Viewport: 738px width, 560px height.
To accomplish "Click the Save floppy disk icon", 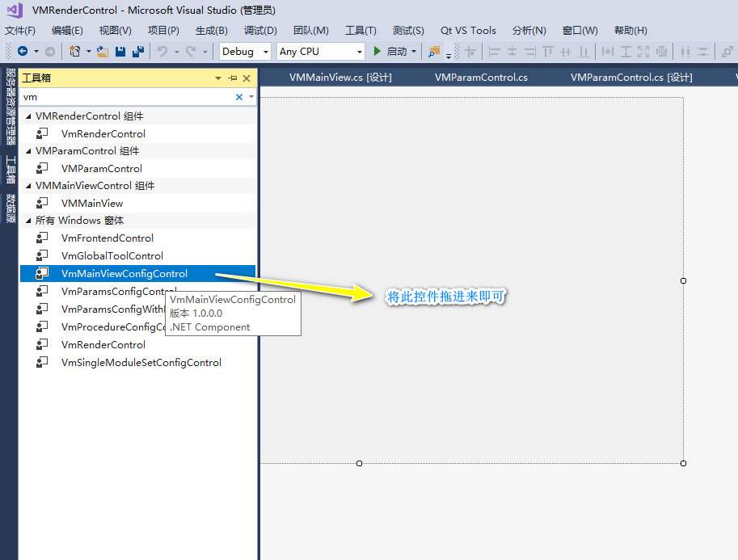I will 120,51.
